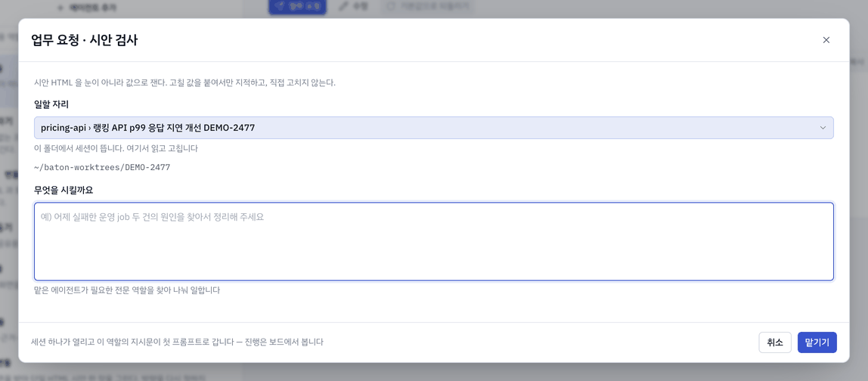
Task: Click footer note 세션 하나가 열리고
Action: (177, 342)
